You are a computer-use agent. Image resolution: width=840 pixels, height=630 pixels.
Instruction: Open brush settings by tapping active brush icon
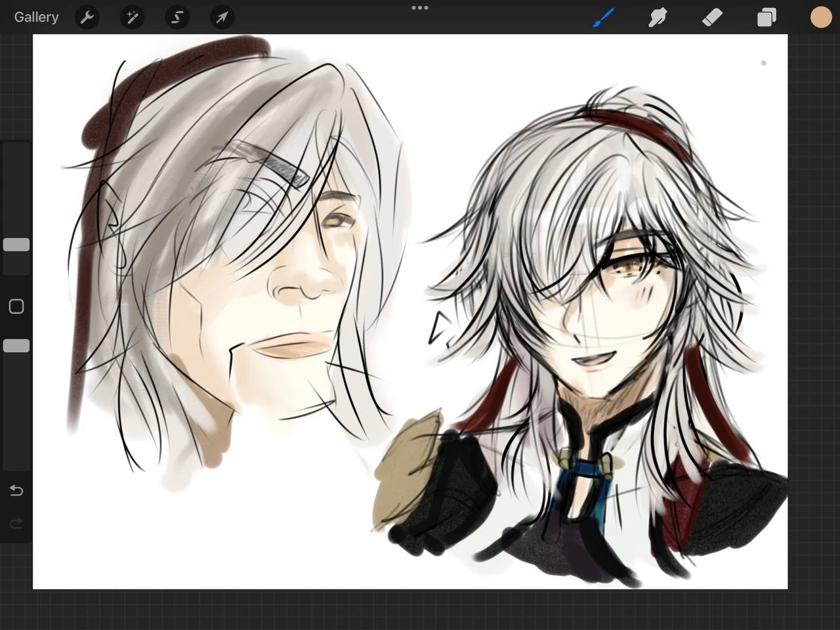[603, 17]
